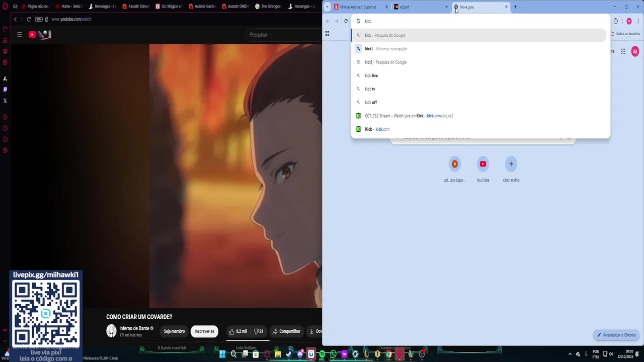Screen dimensions: 644x362
Task: Open a new Chrome tab with plus
Action: (515, 7)
